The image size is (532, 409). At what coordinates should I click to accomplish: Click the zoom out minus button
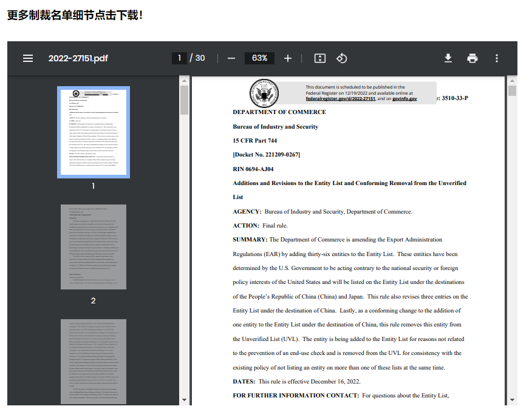[231, 58]
